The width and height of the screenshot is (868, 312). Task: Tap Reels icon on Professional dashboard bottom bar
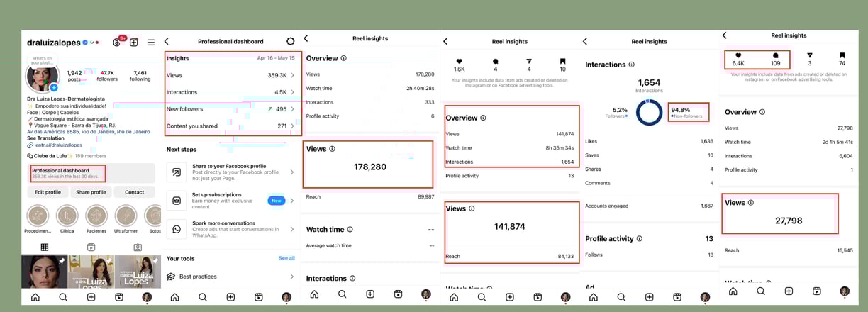(x=259, y=297)
